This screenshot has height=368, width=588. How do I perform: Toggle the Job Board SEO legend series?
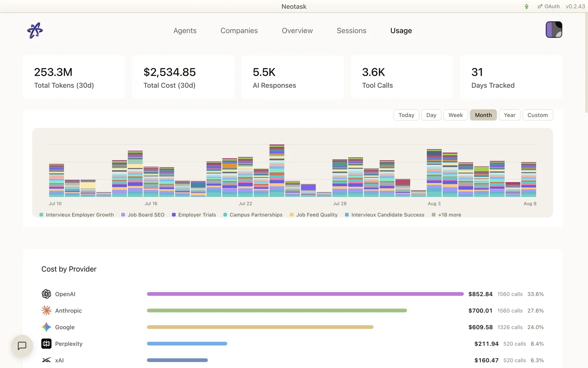click(143, 215)
